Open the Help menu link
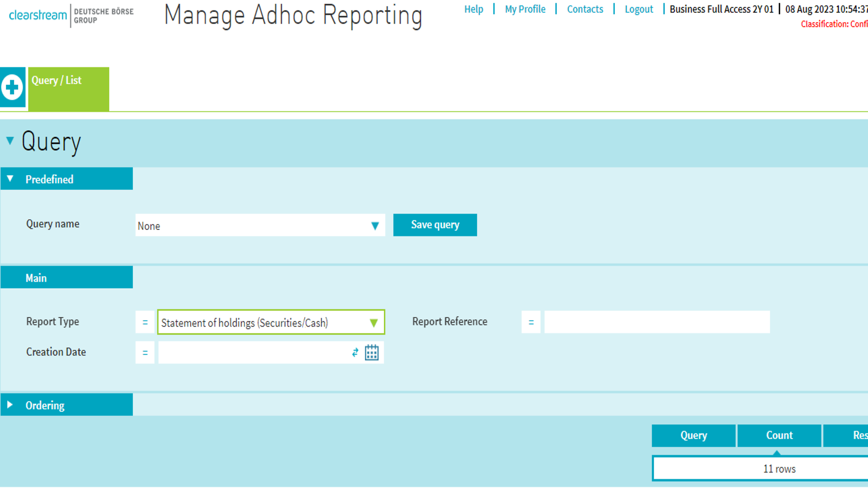The height and width of the screenshot is (488, 868). click(x=473, y=9)
